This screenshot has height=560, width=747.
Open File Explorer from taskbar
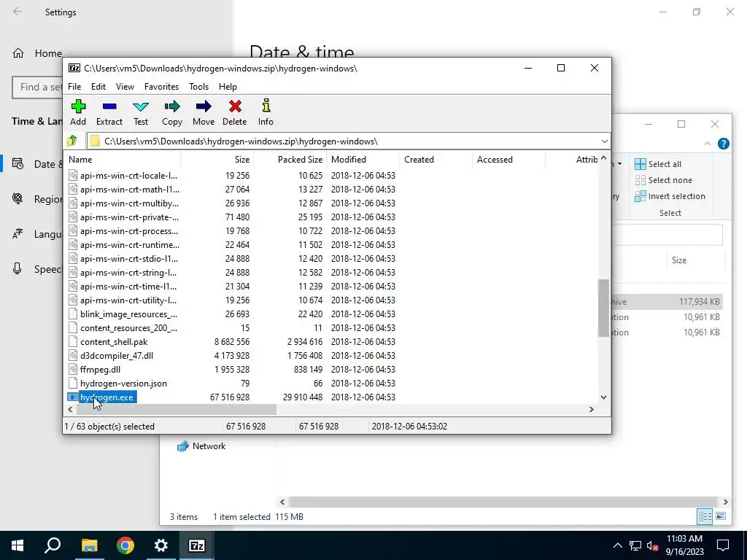pyautogui.click(x=89, y=545)
